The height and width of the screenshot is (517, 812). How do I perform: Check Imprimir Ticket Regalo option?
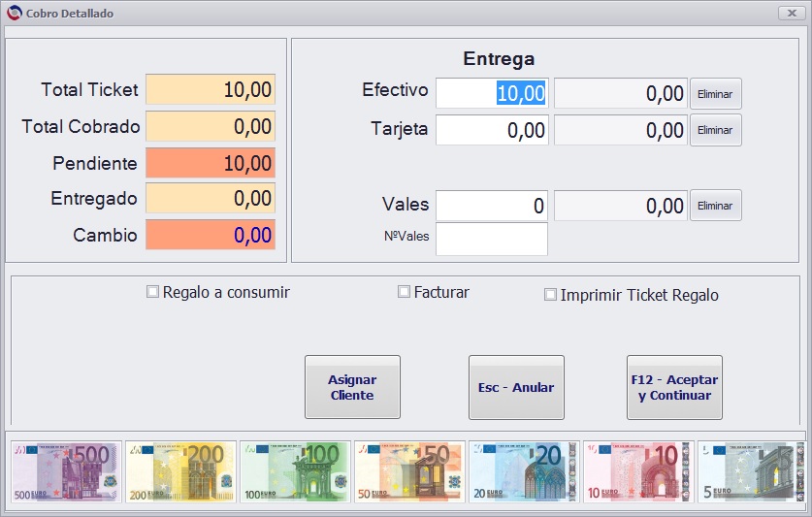(550, 295)
